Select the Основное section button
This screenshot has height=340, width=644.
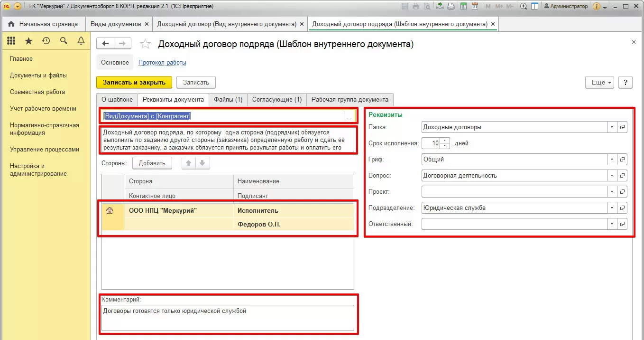pos(115,62)
